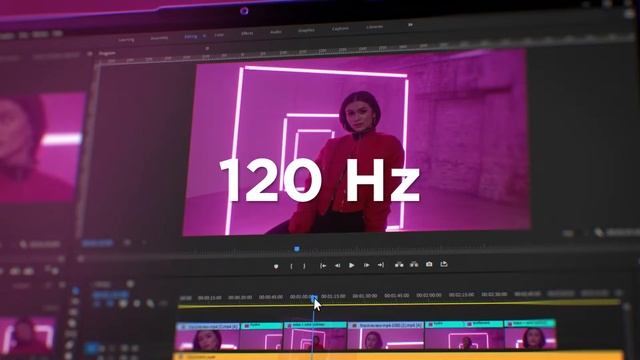Switch to the Effects workspace tab
The height and width of the screenshot is (360, 640).
(x=247, y=33)
